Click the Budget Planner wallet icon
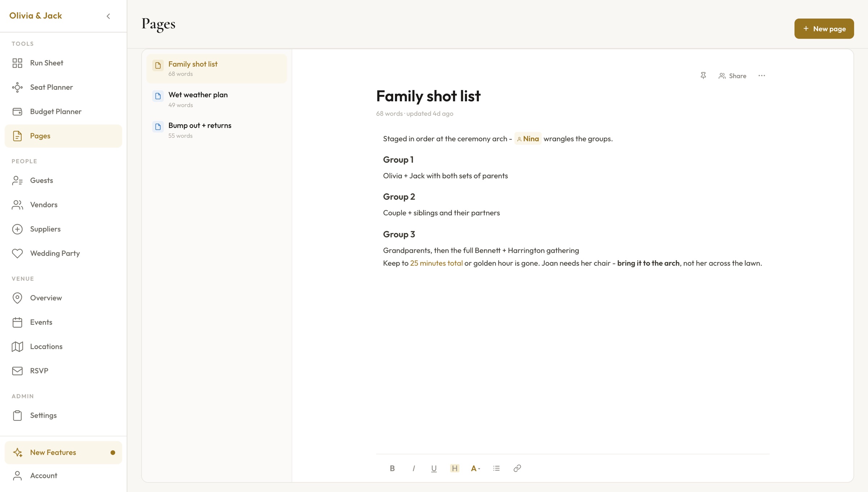Image resolution: width=868 pixels, height=492 pixels. tap(17, 111)
